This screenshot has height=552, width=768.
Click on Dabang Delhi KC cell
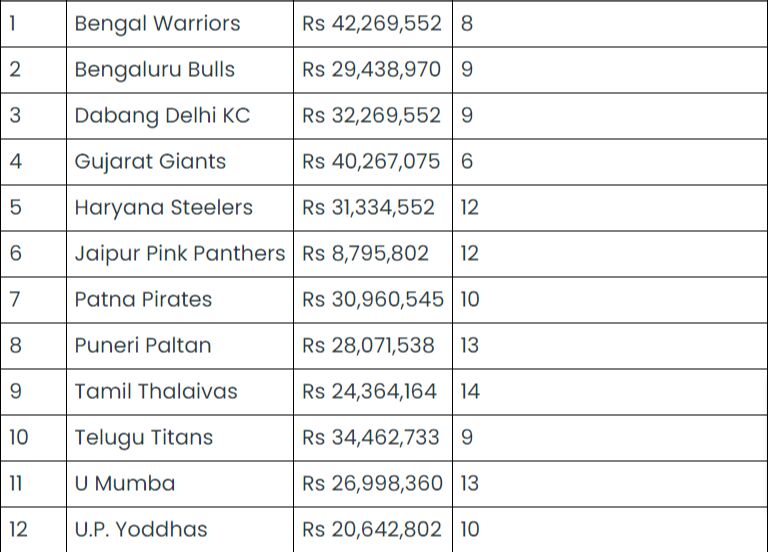[162, 115]
